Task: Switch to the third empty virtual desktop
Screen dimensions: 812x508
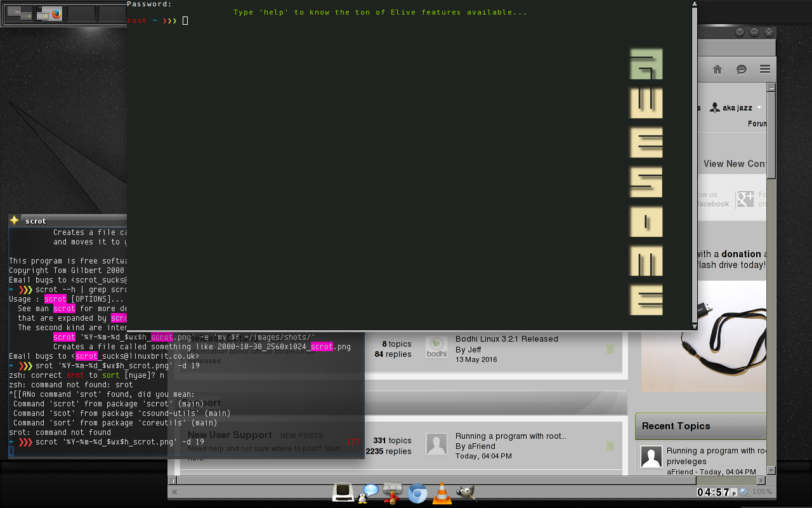Action: [81, 13]
